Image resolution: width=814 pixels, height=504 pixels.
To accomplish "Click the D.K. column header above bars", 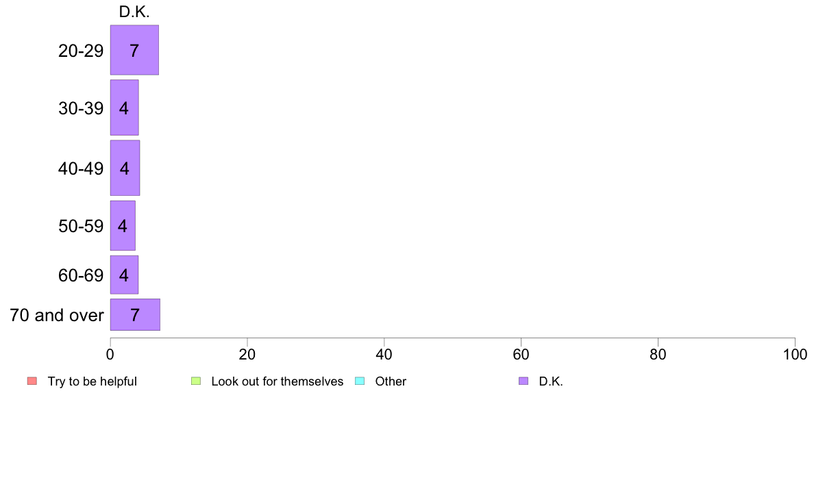I will click(x=134, y=12).
